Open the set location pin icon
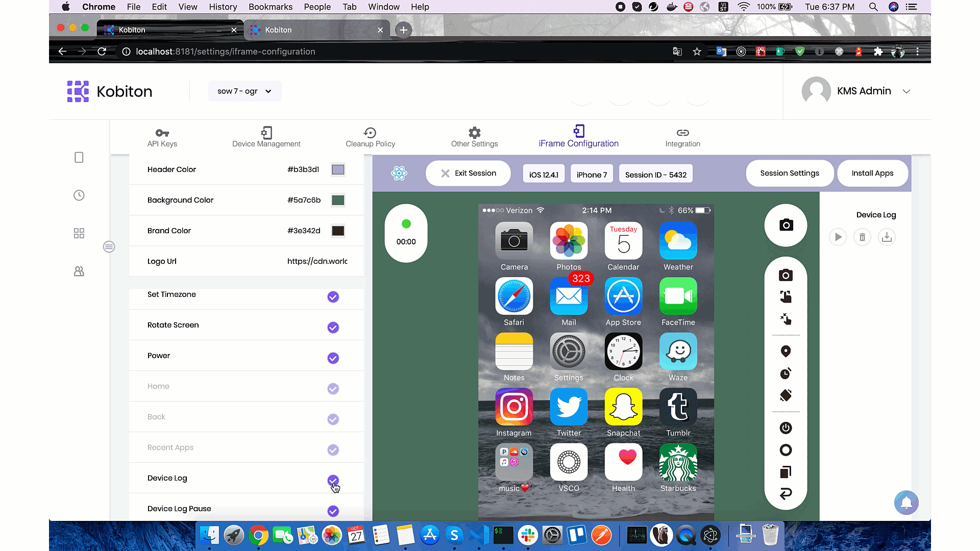Screen dimensions: 980x551 pyautogui.click(x=786, y=351)
